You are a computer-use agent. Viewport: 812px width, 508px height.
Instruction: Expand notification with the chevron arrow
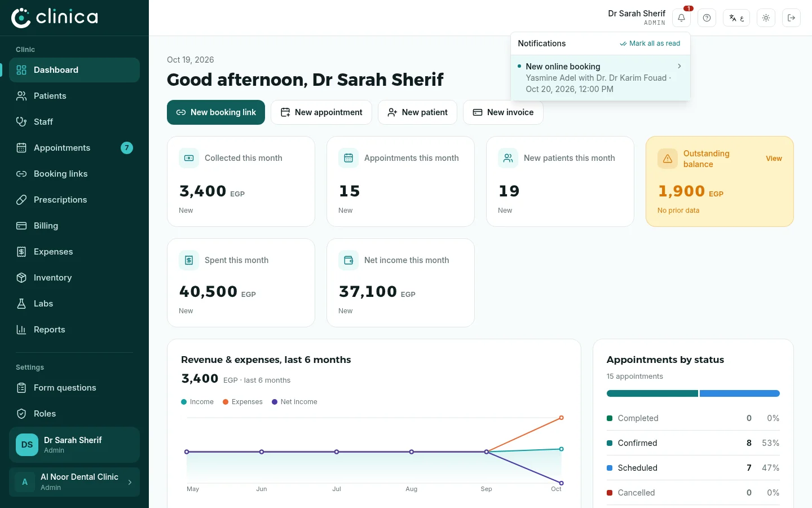coord(679,66)
